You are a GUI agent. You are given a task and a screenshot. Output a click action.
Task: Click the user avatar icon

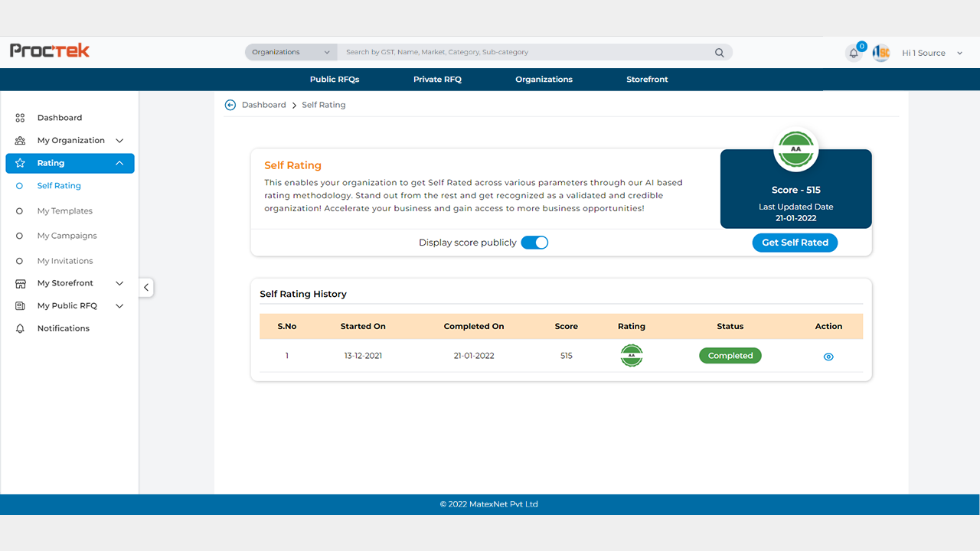coord(881,53)
